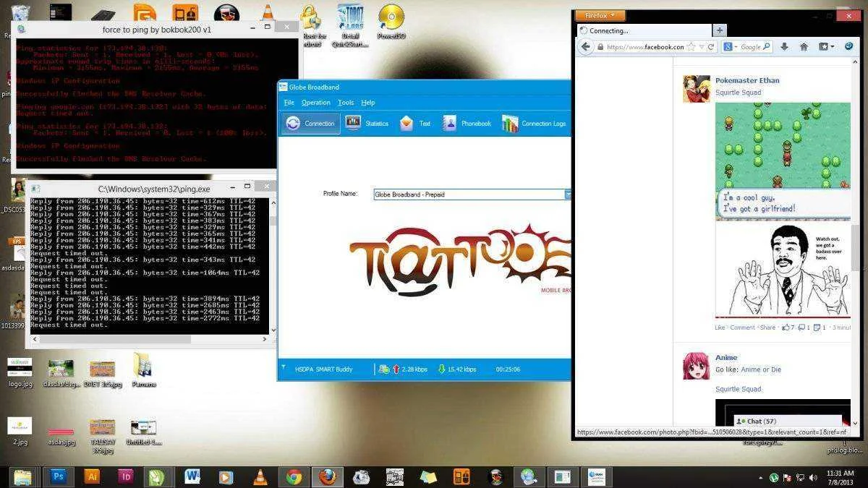This screenshot has width=868, height=488.
Task: Open InDesign from the taskbar
Action: [x=125, y=476]
